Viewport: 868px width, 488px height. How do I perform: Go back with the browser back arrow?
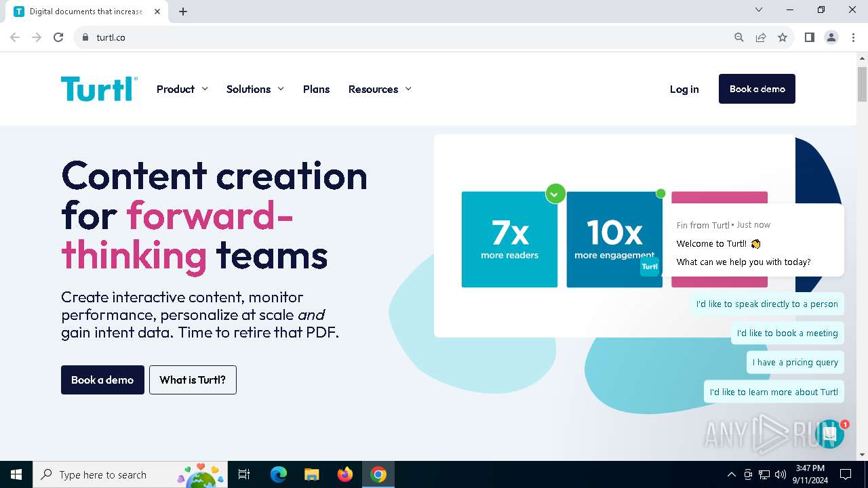[15, 37]
